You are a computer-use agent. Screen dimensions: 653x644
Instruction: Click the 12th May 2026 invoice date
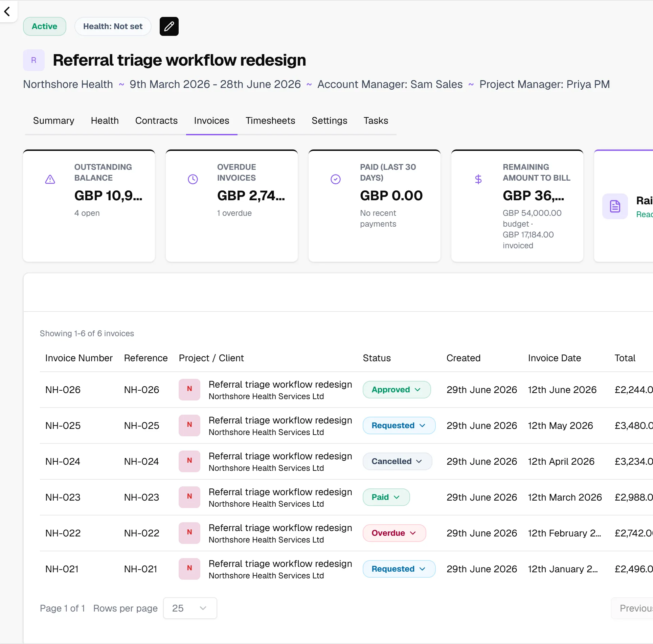pyautogui.click(x=561, y=425)
